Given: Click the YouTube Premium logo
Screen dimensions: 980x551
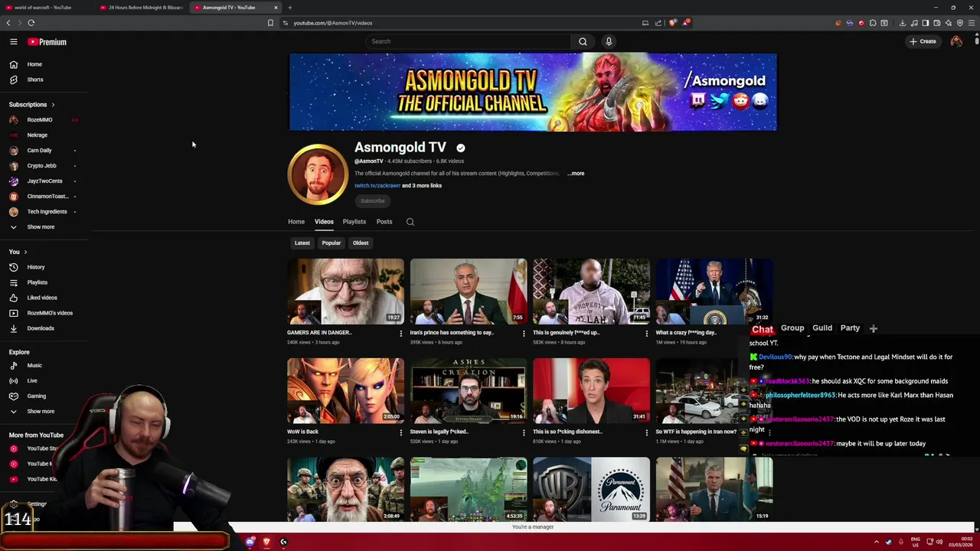Looking at the screenshot, I should click(x=47, y=42).
